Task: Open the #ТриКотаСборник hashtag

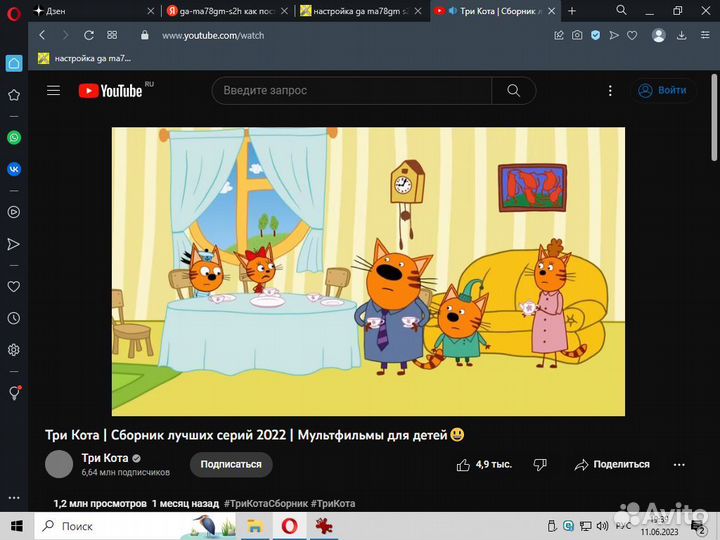Action: tap(265, 504)
